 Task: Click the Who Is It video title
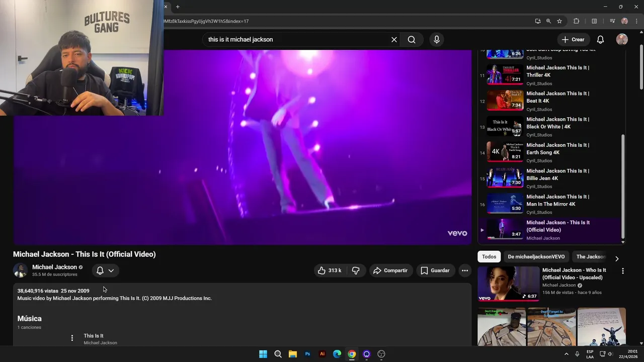pos(574,274)
